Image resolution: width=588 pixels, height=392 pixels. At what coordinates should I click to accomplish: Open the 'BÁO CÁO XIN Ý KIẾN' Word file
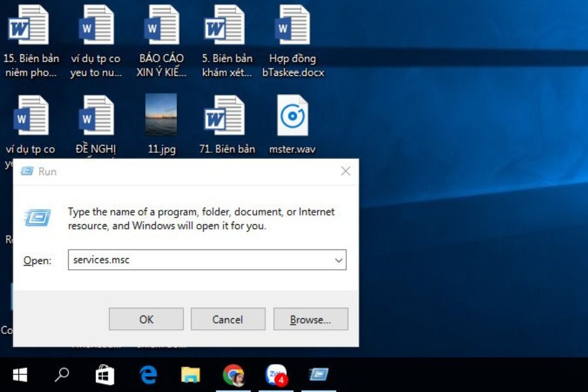161,26
